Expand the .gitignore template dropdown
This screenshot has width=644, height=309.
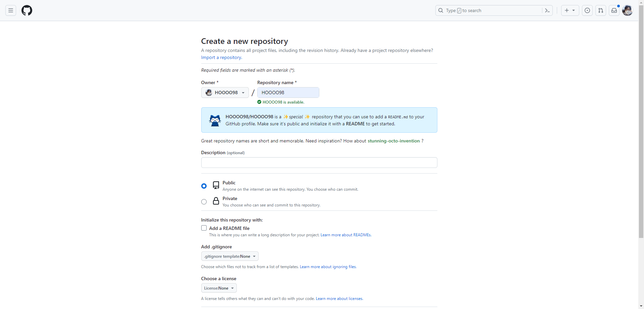(230, 256)
